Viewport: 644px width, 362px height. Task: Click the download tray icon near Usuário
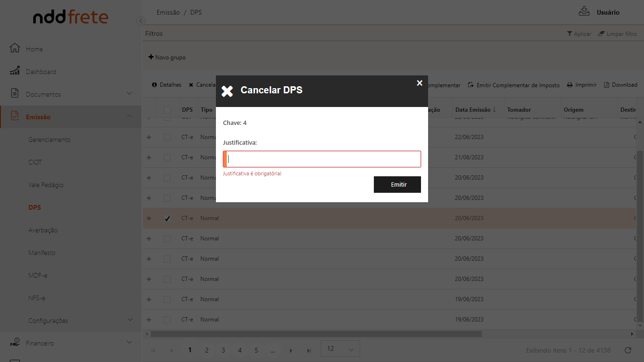(584, 12)
